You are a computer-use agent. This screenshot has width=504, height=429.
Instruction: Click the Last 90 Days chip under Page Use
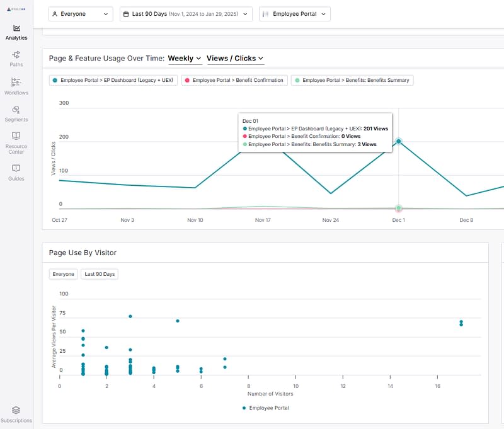tap(99, 274)
